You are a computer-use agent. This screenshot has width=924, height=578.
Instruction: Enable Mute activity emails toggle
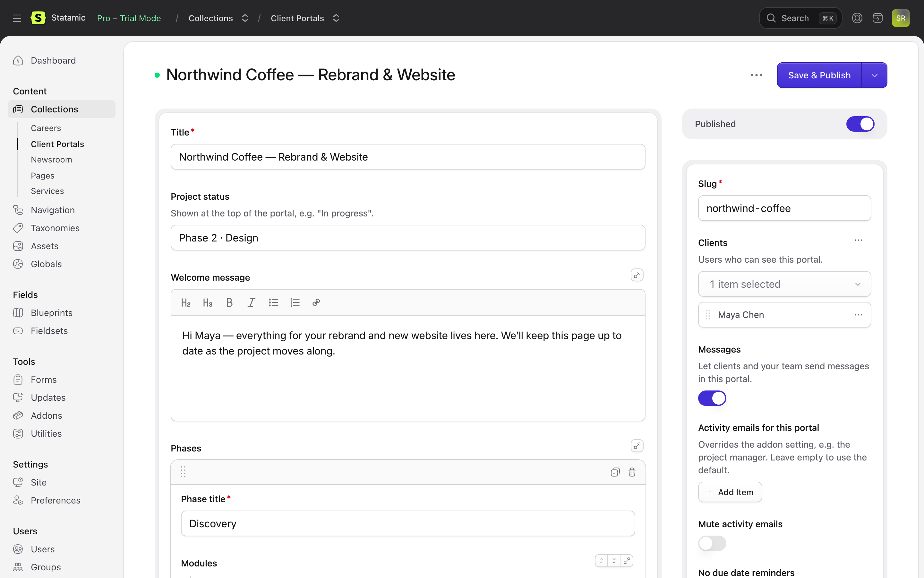[x=712, y=543]
